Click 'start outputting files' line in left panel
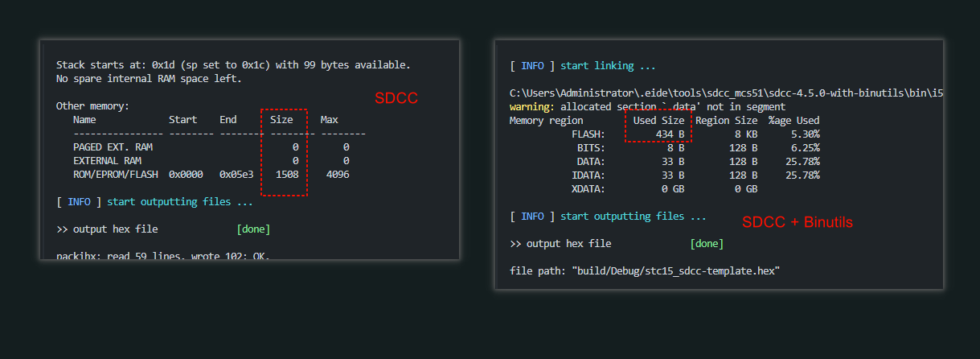The image size is (980, 359). tap(154, 202)
